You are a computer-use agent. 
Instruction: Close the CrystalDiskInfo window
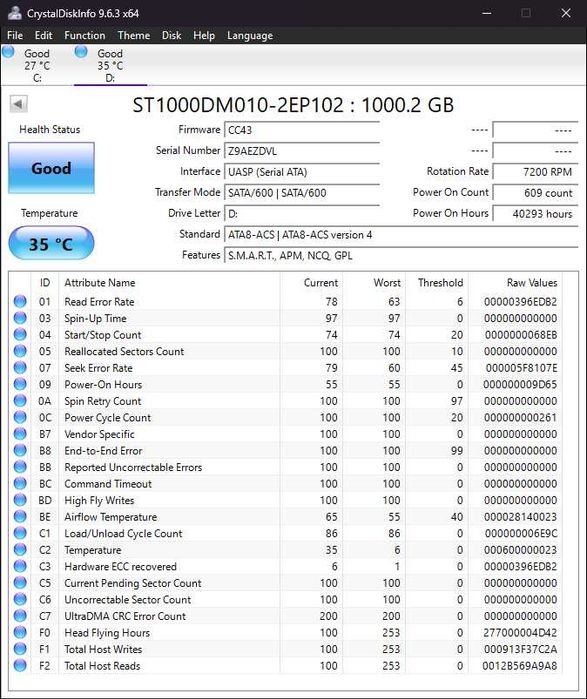click(x=566, y=13)
